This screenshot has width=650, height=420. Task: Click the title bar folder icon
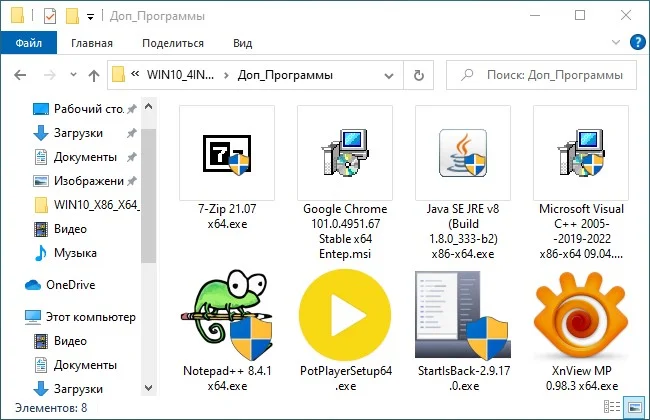[x=17, y=16]
